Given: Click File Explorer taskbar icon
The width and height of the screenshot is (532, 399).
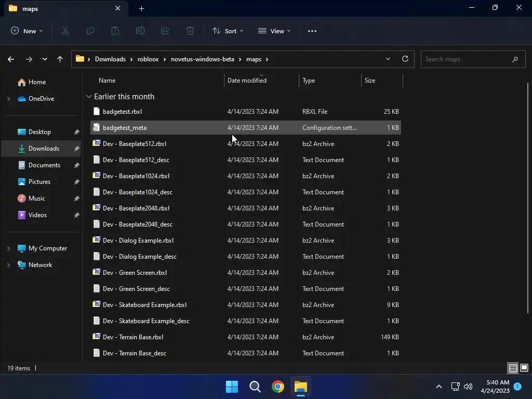Looking at the screenshot, I should [x=301, y=387].
